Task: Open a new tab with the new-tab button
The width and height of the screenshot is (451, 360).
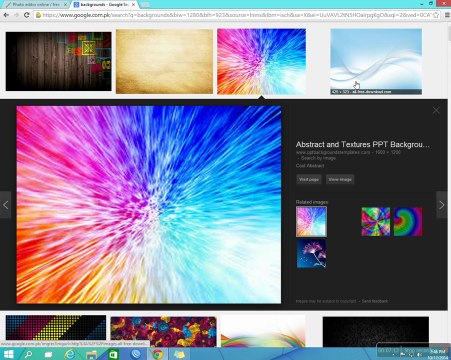Action: click(145, 5)
